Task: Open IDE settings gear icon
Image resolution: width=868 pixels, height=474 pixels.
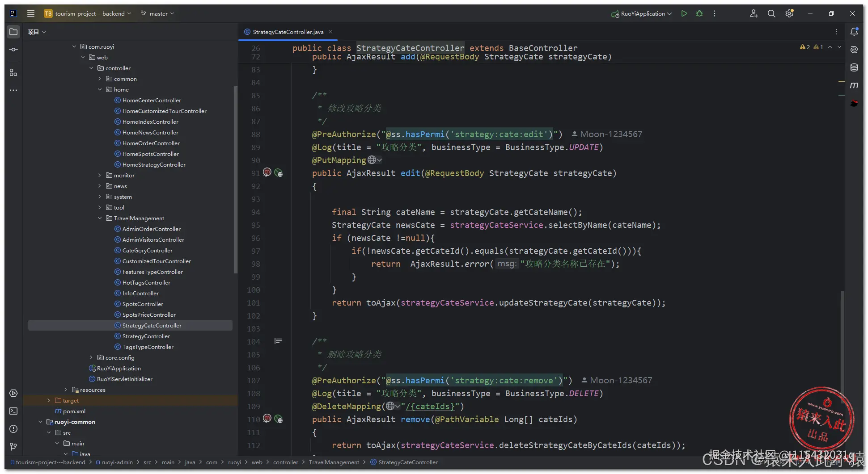Action: [789, 13]
